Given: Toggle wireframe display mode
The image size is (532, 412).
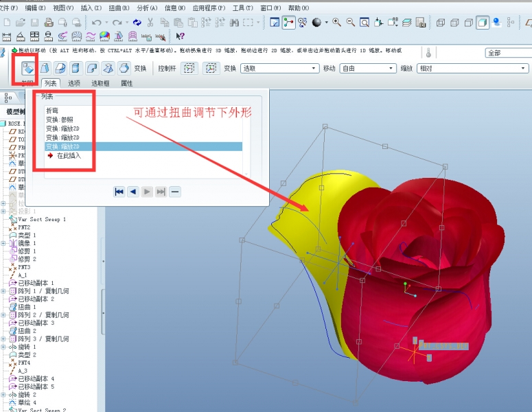Looking at the screenshot, I should coord(440,23).
